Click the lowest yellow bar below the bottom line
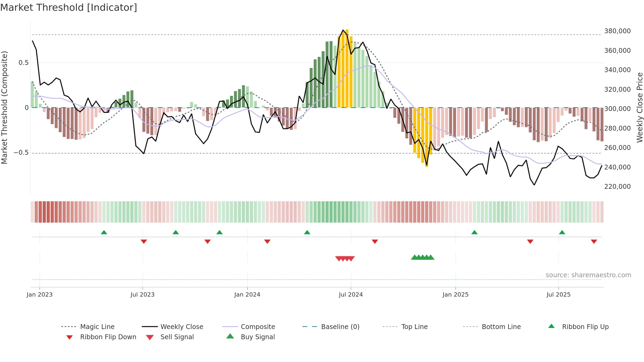This screenshot has width=644, height=362. [427, 137]
